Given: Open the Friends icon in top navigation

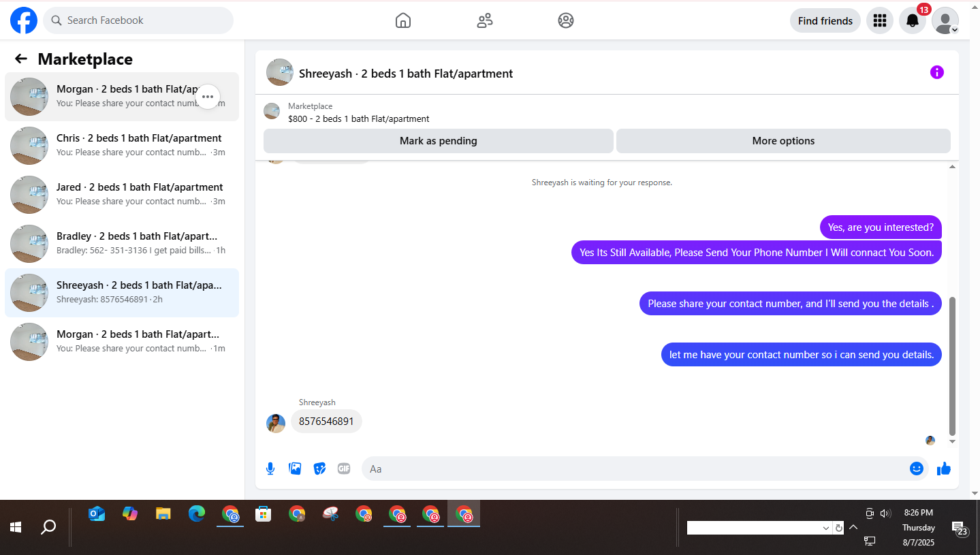Looking at the screenshot, I should coord(485,20).
